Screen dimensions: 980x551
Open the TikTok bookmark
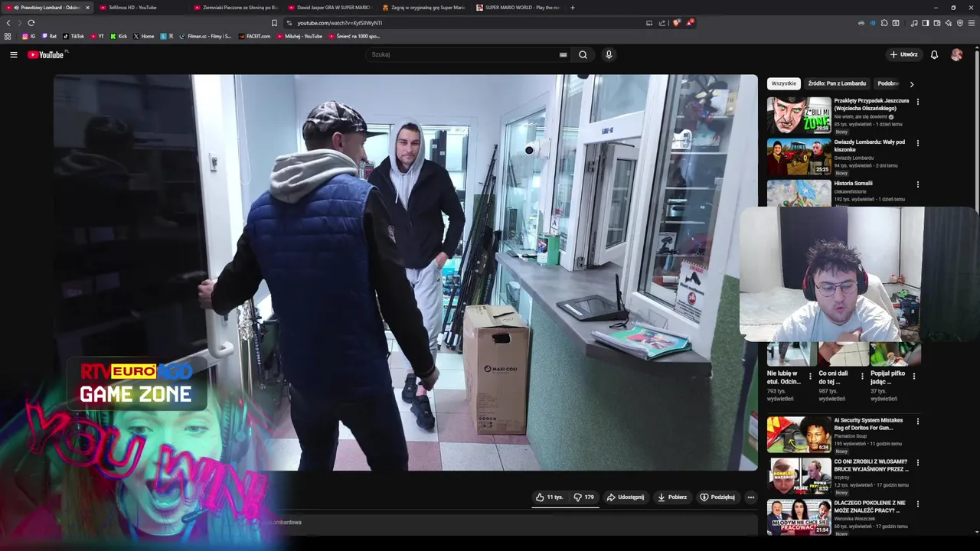[73, 36]
